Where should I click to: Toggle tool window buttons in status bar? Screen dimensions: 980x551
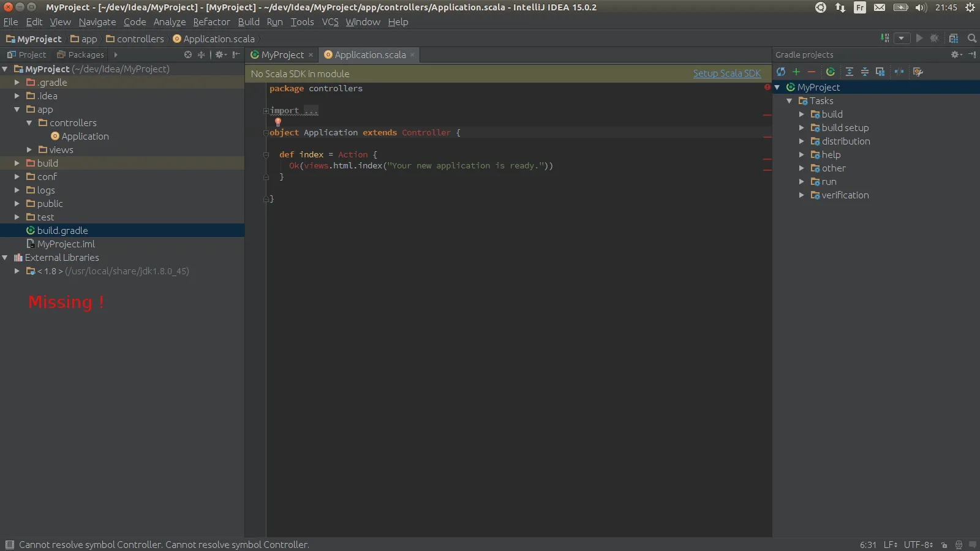click(9, 544)
